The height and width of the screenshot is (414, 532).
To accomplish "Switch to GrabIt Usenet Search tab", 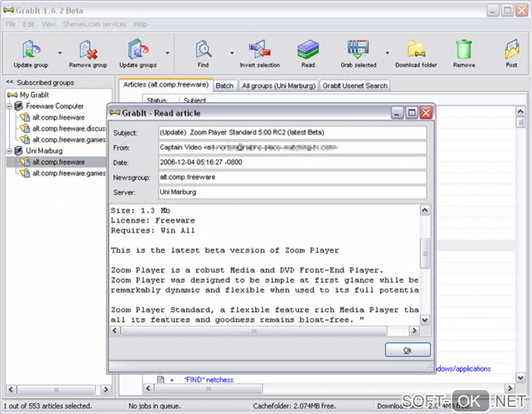I will (x=355, y=86).
